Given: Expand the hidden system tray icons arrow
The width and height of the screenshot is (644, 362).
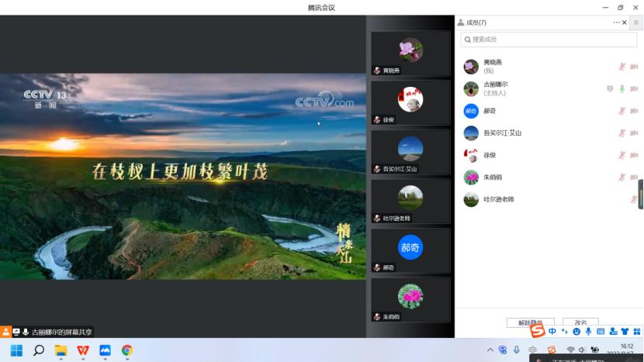Looking at the screenshot, I should pos(490,350).
